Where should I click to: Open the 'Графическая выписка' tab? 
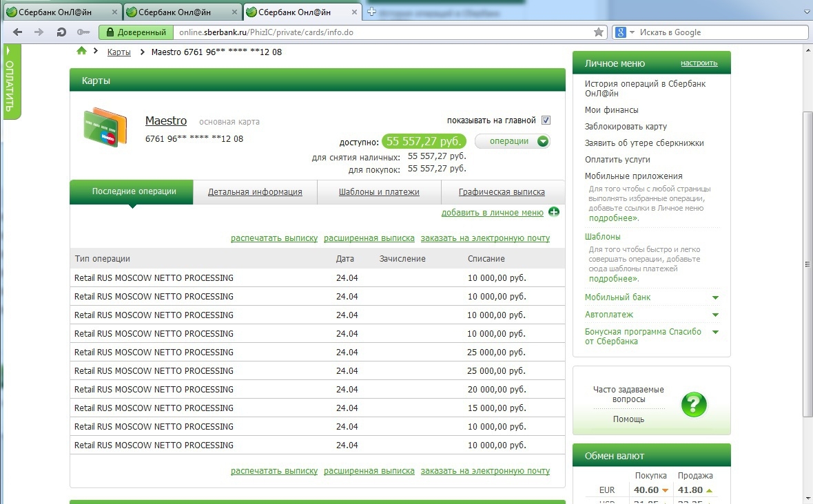(502, 191)
